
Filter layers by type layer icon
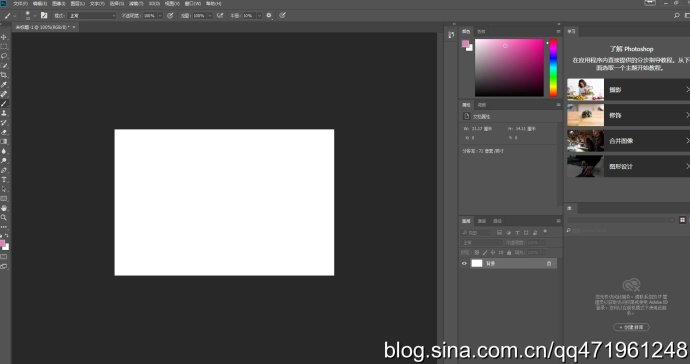518,232
